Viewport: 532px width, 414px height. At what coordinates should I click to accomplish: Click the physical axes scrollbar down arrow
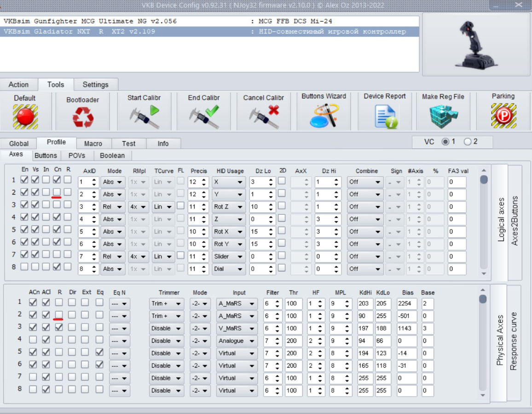tap(482, 395)
